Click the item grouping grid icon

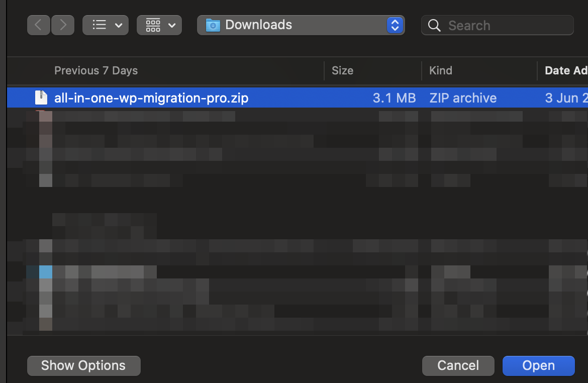153,25
